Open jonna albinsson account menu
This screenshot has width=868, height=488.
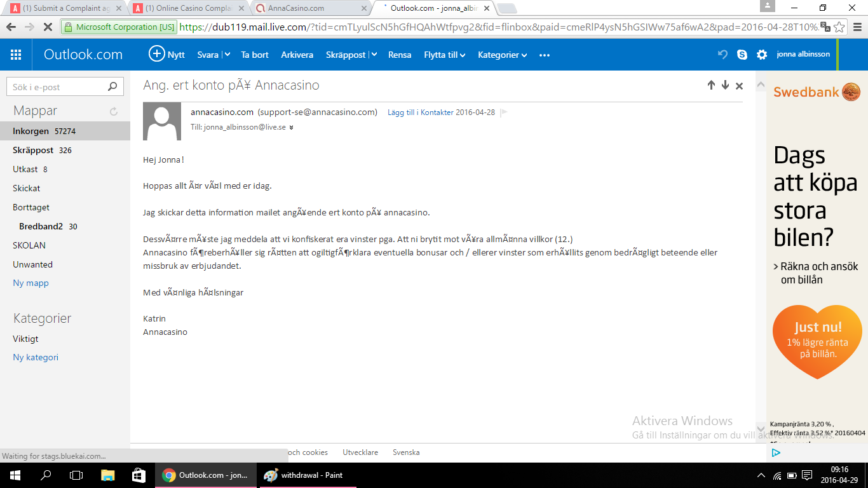click(x=803, y=55)
